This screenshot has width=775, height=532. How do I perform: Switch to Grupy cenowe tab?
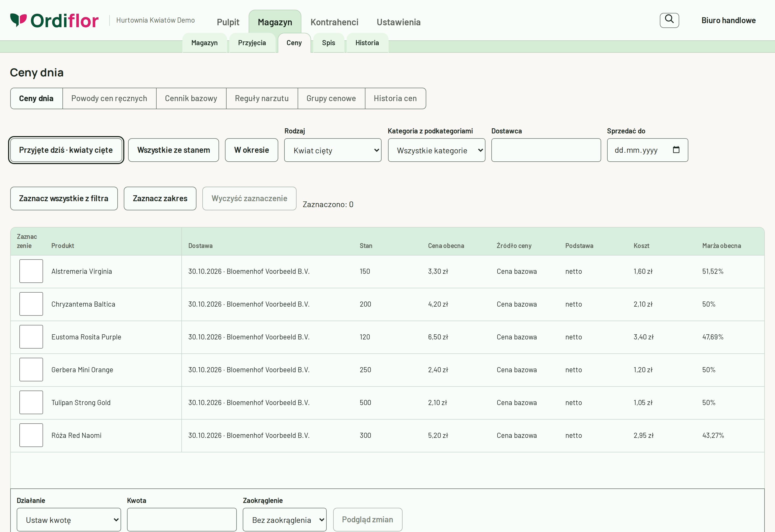click(x=331, y=99)
